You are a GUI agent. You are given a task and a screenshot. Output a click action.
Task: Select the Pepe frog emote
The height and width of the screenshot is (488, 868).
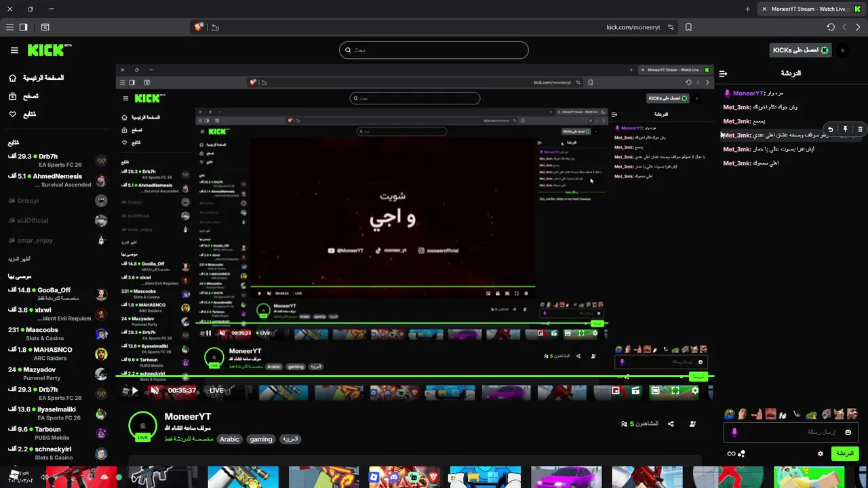730,414
